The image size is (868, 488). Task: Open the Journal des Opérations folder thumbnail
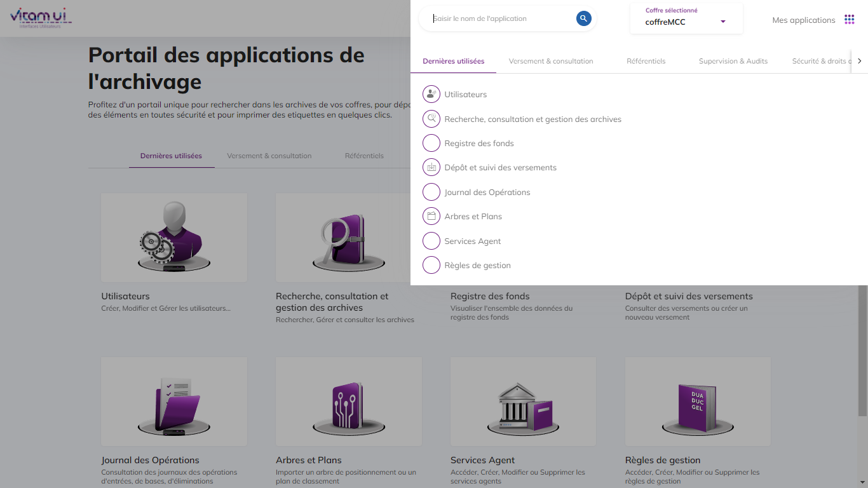[x=173, y=407]
